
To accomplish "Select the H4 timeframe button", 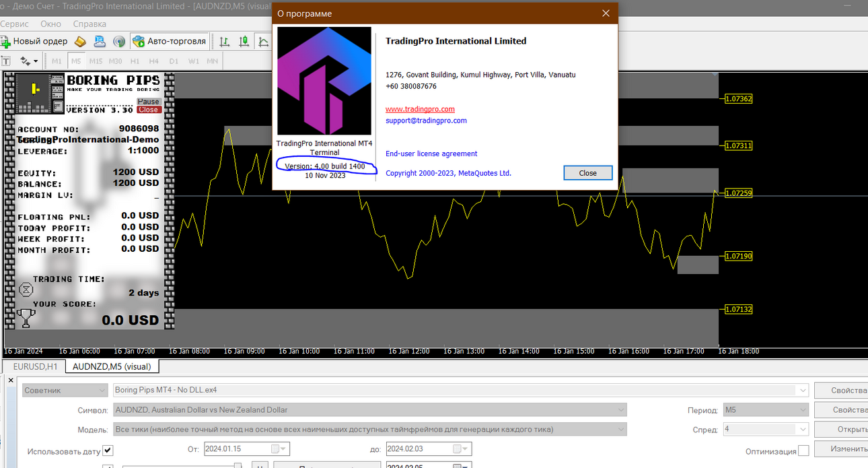I will pyautogui.click(x=154, y=61).
